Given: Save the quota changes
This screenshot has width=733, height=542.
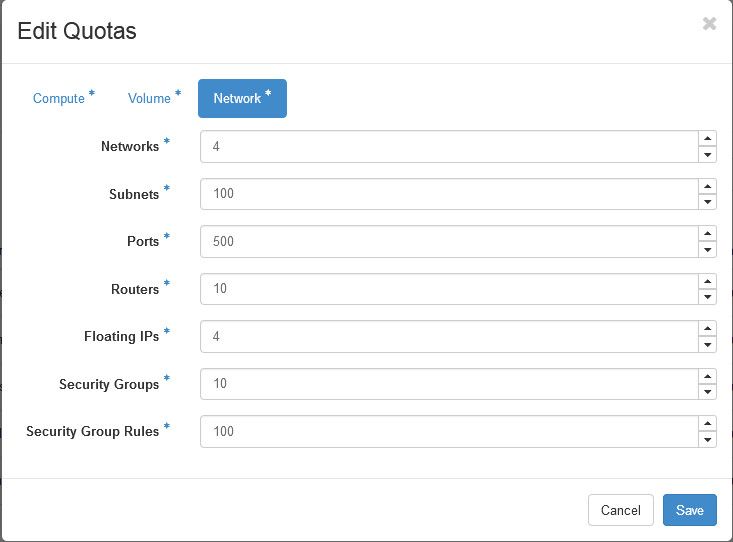Looking at the screenshot, I should tap(690, 510).
